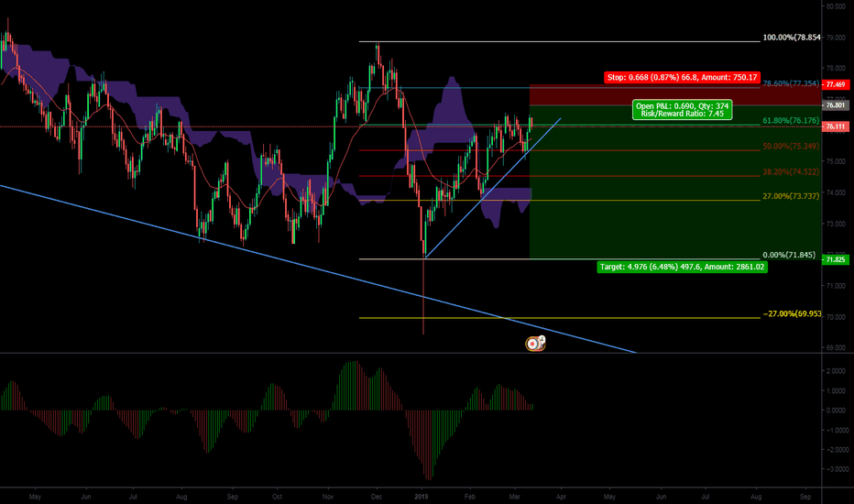Click the Open P&L Risk/Reward Ratio label
The width and height of the screenshot is (854, 504).
tap(682, 110)
